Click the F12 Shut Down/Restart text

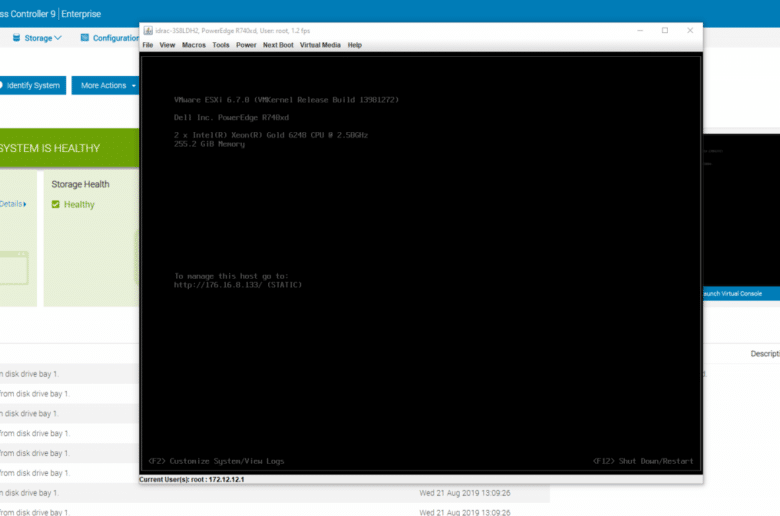(643, 461)
